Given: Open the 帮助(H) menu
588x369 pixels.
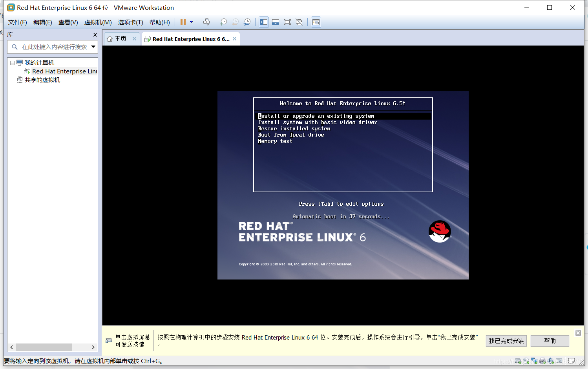Looking at the screenshot, I should pos(160,22).
